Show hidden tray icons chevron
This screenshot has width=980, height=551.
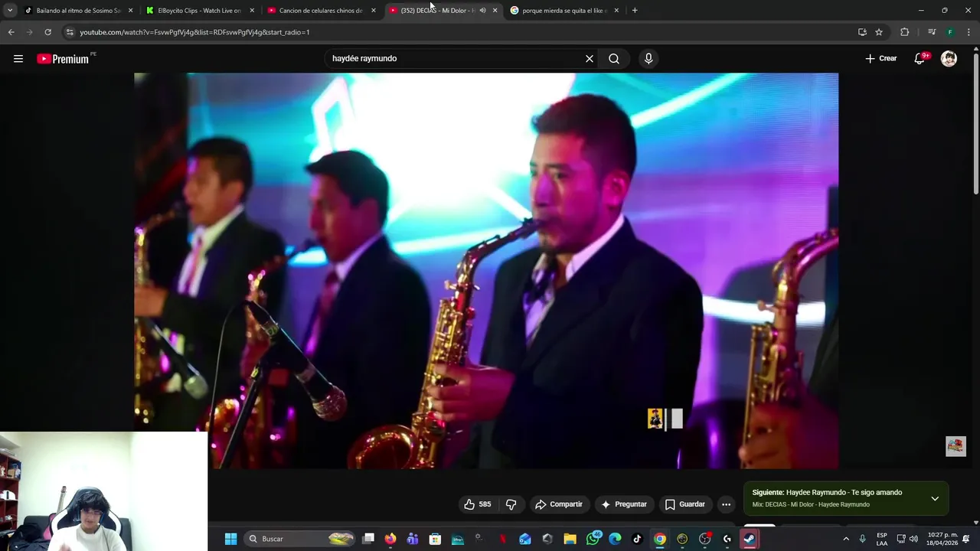[846, 539]
